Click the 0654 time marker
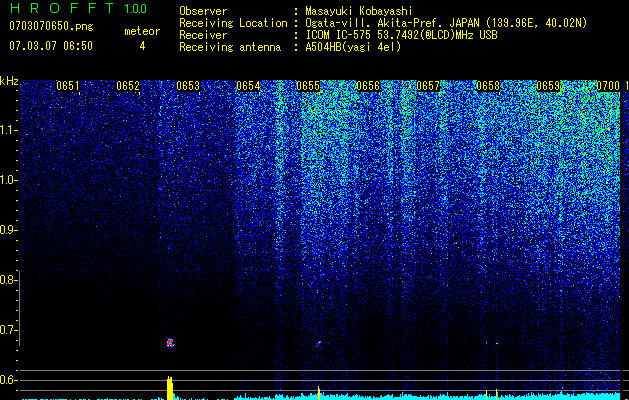 248,86
